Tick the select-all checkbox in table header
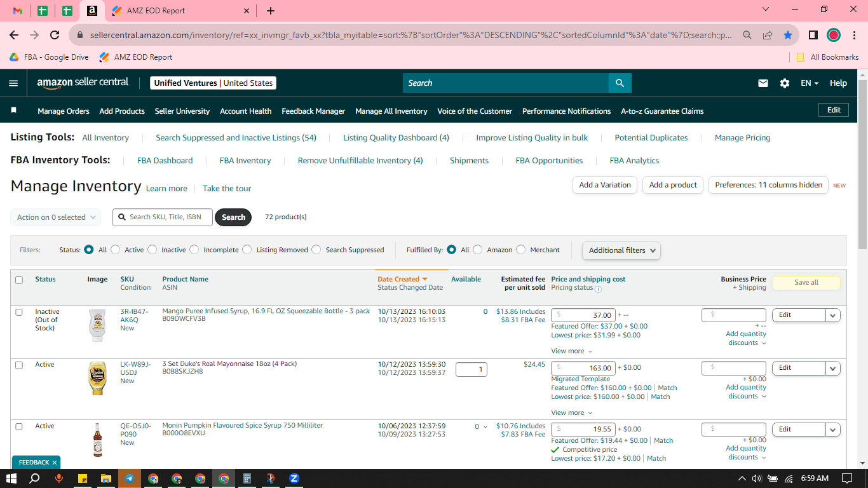 tap(19, 280)
